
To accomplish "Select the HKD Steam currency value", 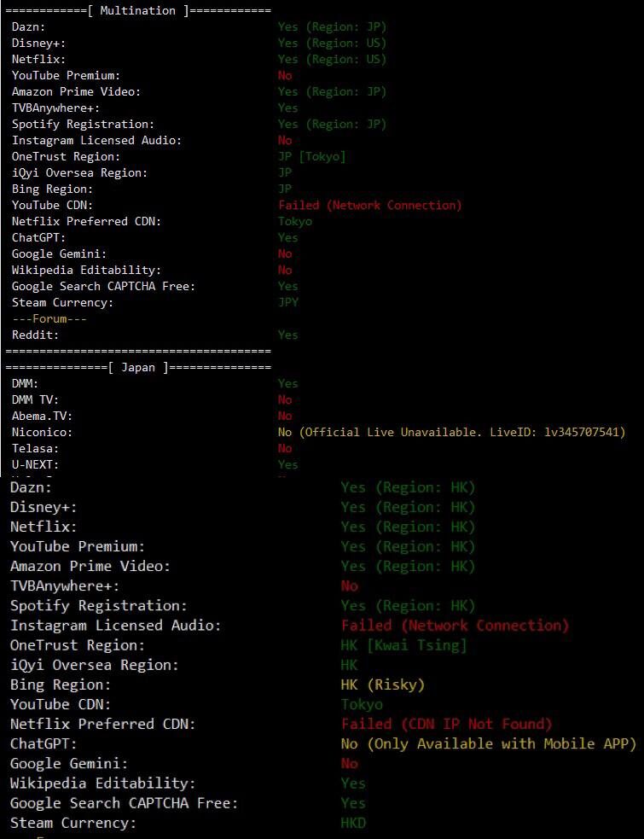I will (354, 823).
